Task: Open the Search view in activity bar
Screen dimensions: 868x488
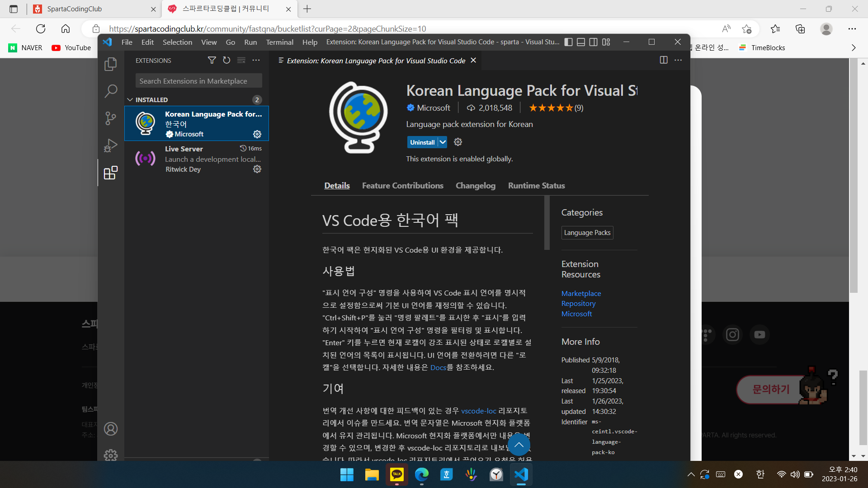Action: [x=111, y=91]
